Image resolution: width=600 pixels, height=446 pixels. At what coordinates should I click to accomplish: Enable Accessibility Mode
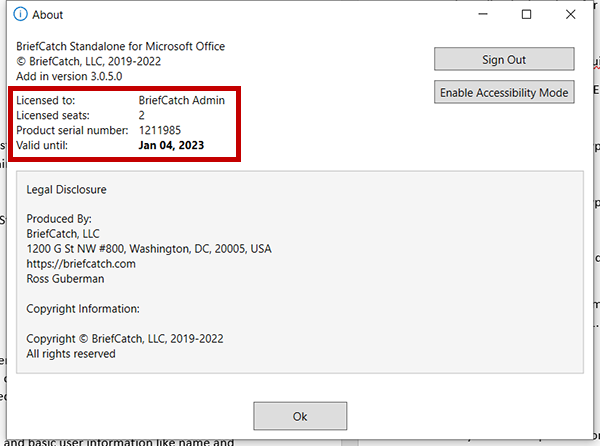click(504, 93)
